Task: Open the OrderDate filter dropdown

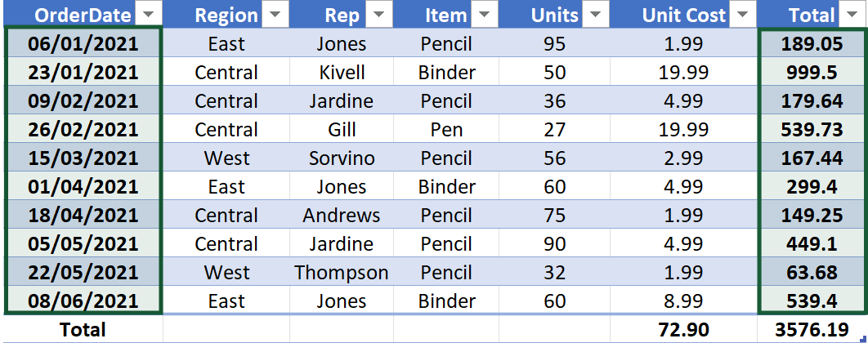Action: point(147,15)
